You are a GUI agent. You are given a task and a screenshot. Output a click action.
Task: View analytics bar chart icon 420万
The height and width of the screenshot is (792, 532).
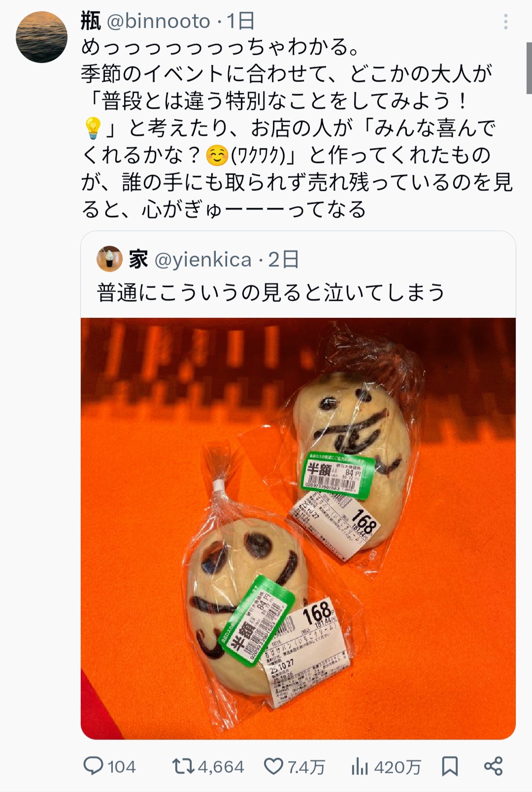360,766
